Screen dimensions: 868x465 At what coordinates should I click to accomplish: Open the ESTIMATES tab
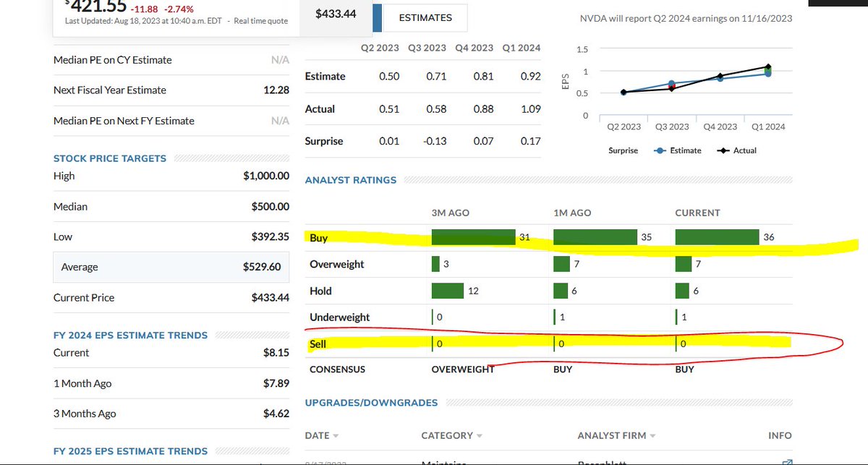point(425,17)
